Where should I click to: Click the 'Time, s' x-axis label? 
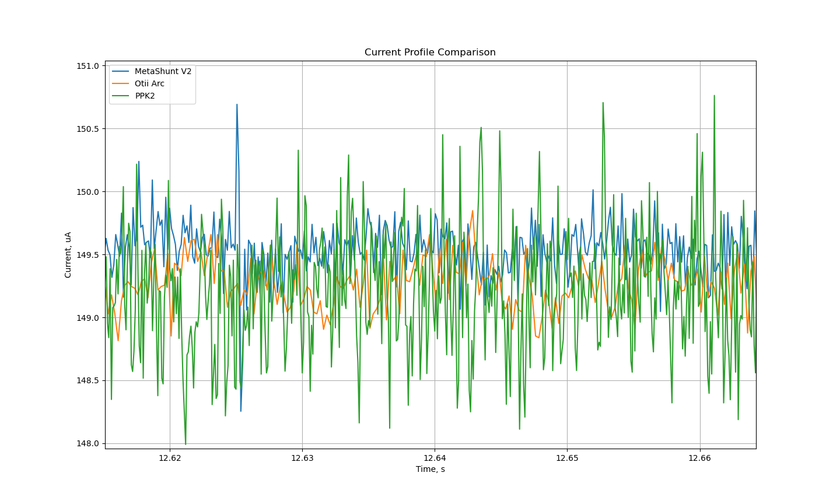point(430,469)
